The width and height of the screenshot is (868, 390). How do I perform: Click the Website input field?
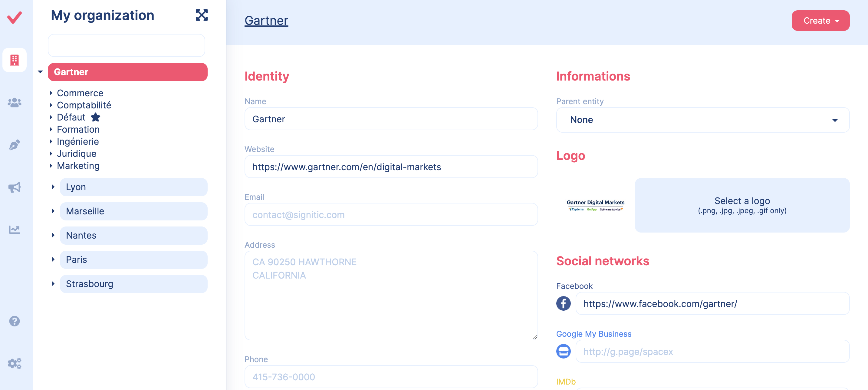click(x=391, y=167)
